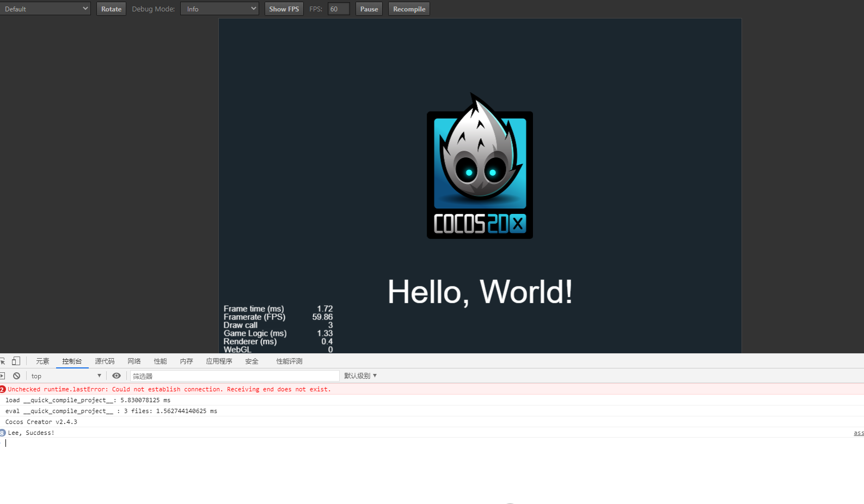Click the FPS value input field
The height and width of the screenshot is (504, 864).
click(x=339, y=9)
